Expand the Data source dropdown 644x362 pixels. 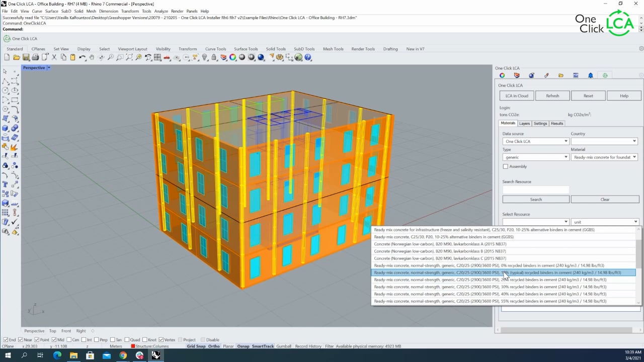(x=535, y=141)
